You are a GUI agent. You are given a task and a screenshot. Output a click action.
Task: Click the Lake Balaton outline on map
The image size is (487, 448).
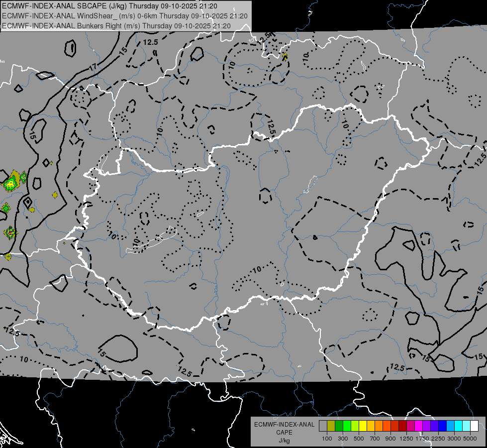(151, 240)
